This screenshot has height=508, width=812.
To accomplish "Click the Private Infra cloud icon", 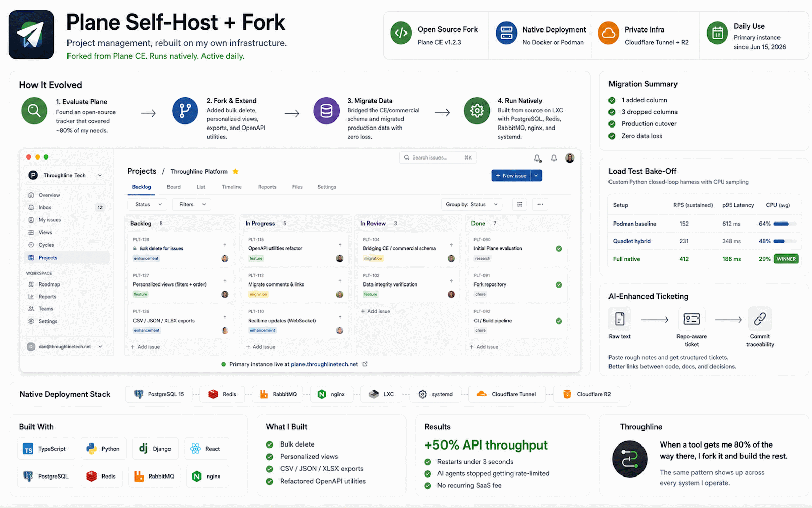I will [x=608, y=33].
